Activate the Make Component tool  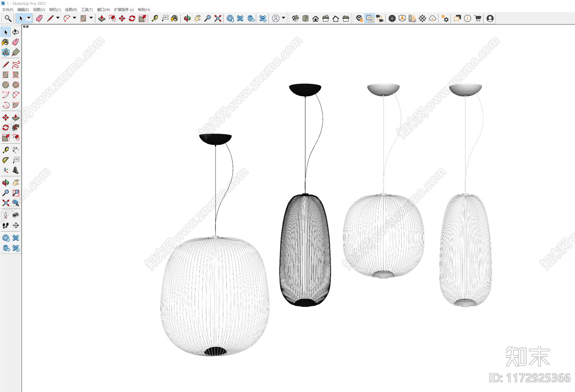pos(5,52)
